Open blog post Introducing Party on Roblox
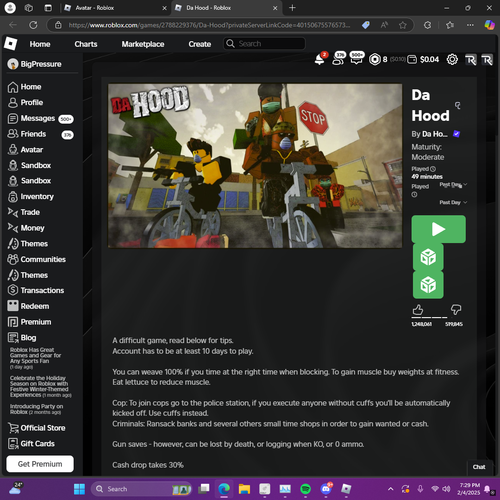 point(37,409)
